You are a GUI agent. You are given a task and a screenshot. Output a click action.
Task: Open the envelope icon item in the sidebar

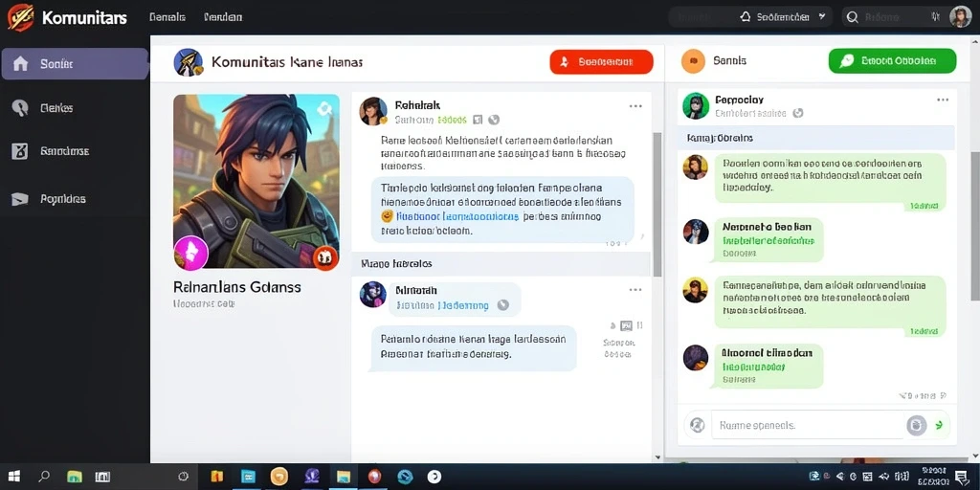point(20,199)
